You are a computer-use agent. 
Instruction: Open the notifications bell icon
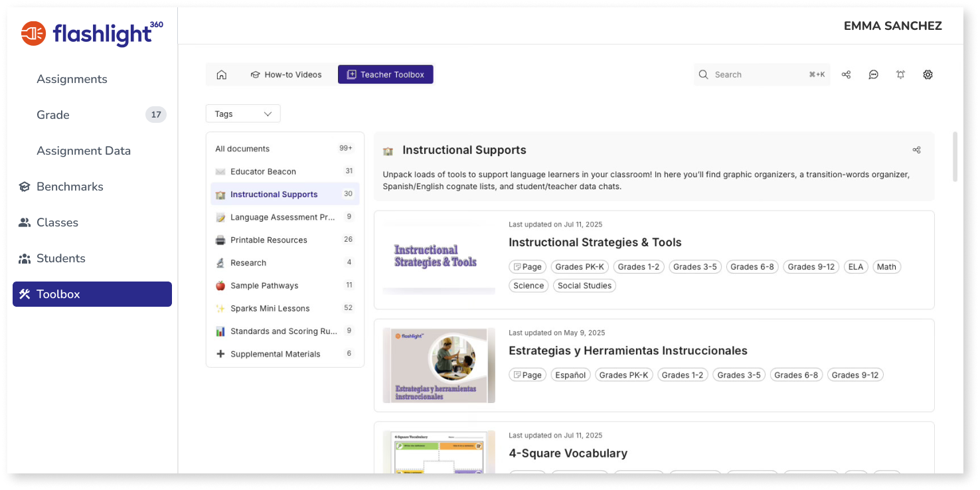click(x=900, y=74)
